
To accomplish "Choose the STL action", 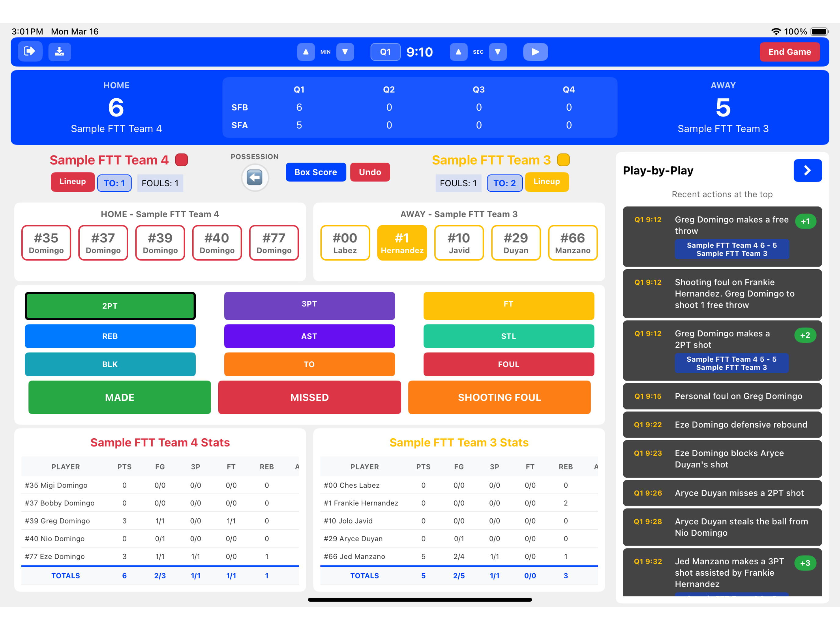I will point(509,336).
